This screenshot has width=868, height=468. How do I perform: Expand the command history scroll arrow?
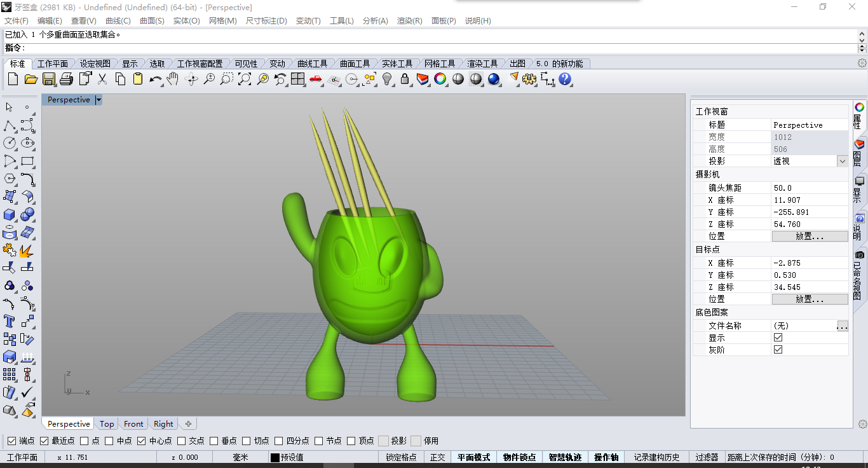click(862, 35)
